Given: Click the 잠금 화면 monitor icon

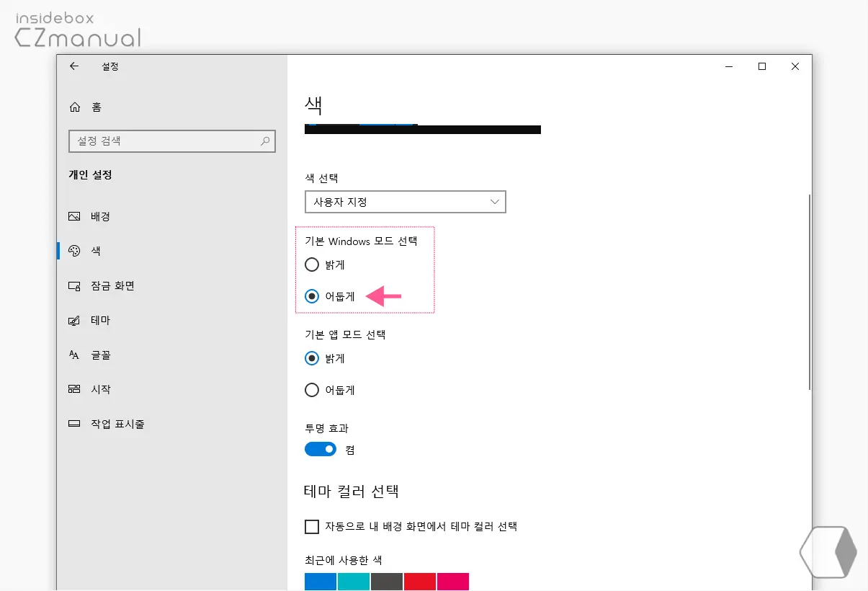Looking at the screenshot, I should tap(74, 286).
